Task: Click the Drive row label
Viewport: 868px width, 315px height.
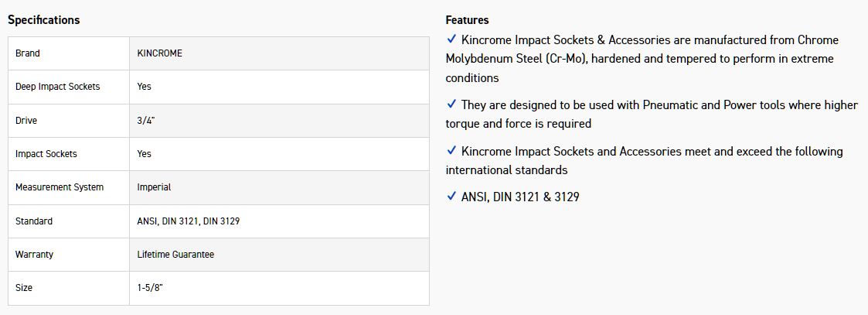Action: pyautogui.click(x=26, y=121)
